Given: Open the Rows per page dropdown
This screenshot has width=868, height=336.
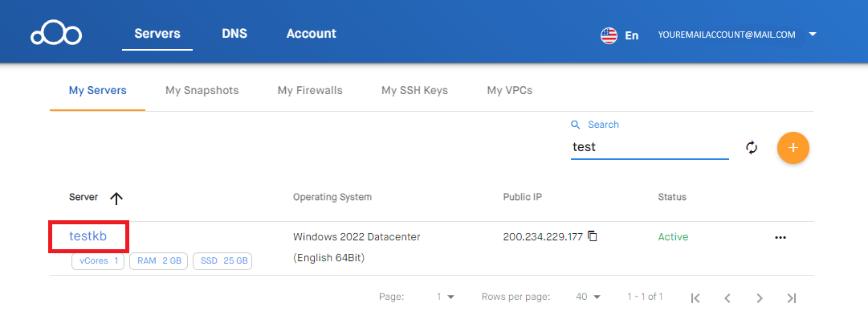Looking at the screenshot, I should (x=588, y=297).
